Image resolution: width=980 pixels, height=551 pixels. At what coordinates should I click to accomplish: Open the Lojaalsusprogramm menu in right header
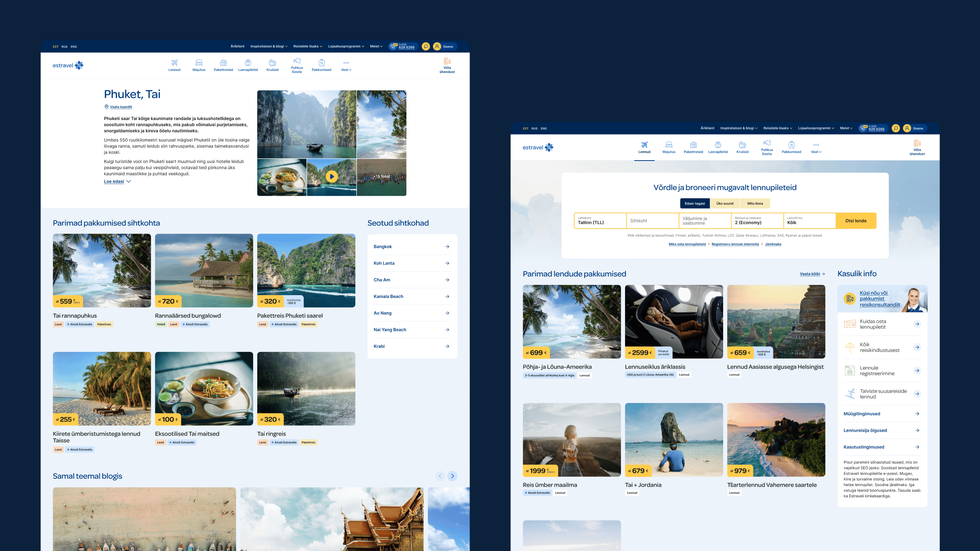coord(816,128)
